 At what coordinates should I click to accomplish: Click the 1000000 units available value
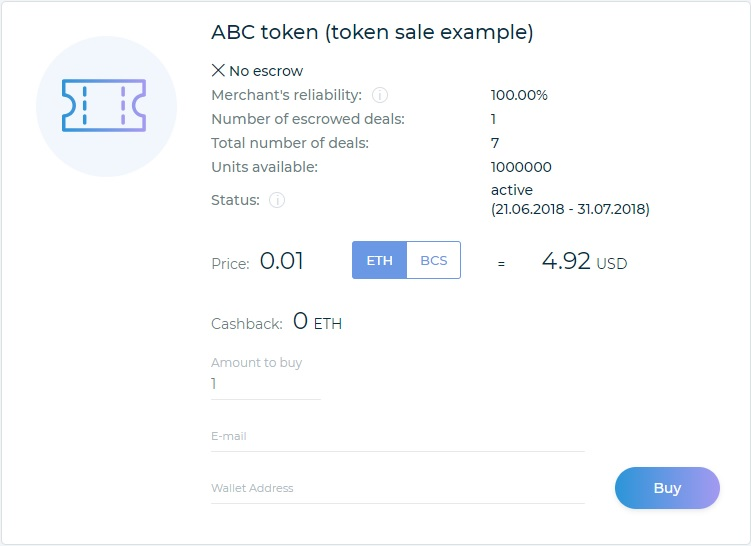521,167
